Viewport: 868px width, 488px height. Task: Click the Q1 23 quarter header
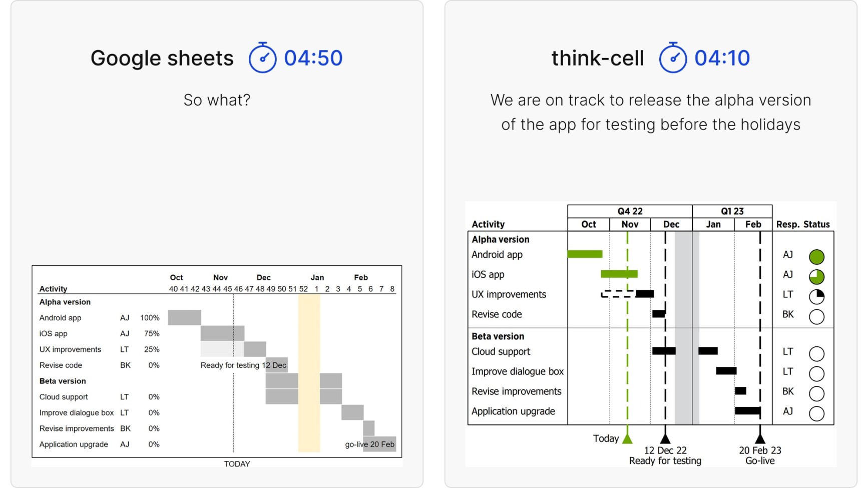(x=732, y=211)
